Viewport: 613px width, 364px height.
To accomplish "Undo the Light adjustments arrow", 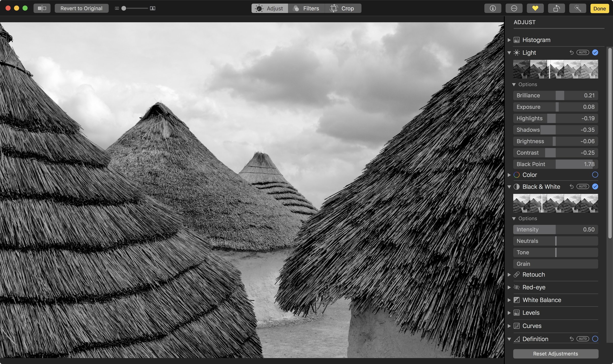I will (571, 52).
